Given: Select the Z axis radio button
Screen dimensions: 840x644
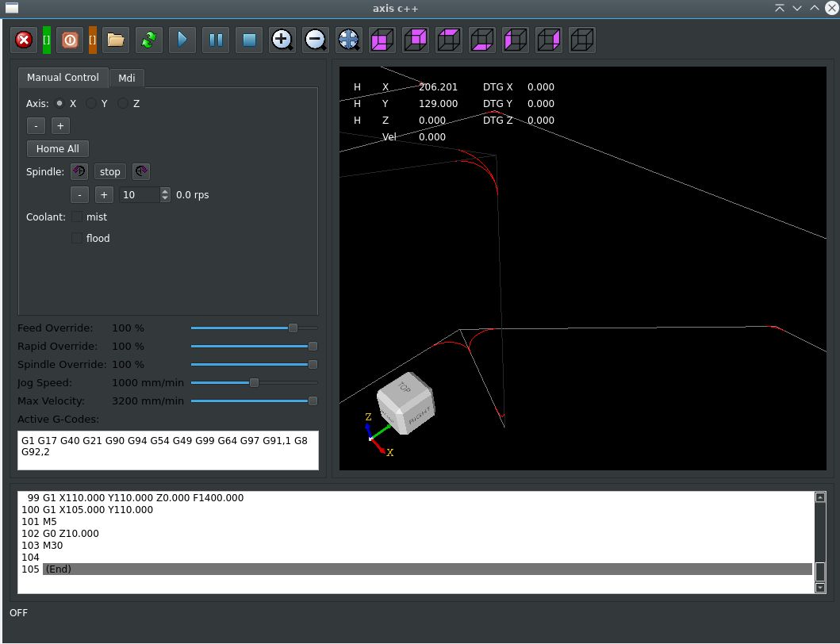Looking at the screenshot, I should (x=123, y=103).
